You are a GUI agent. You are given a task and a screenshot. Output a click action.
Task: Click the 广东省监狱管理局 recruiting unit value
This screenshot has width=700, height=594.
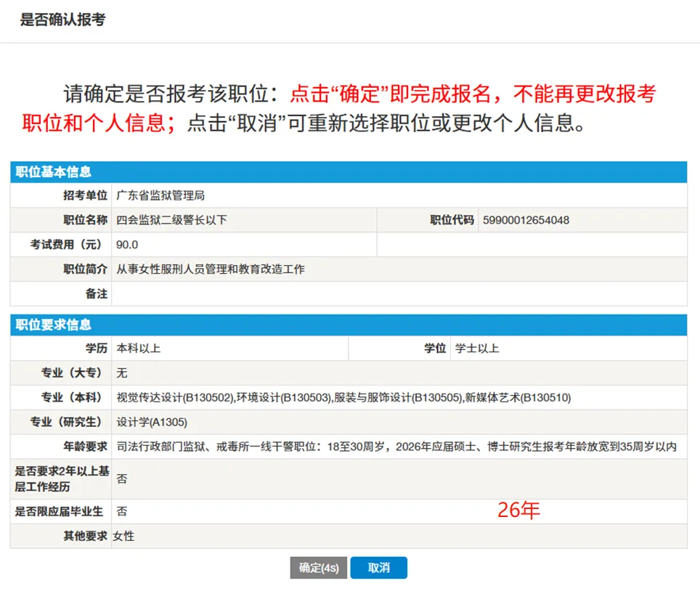[x=160, y=195]
